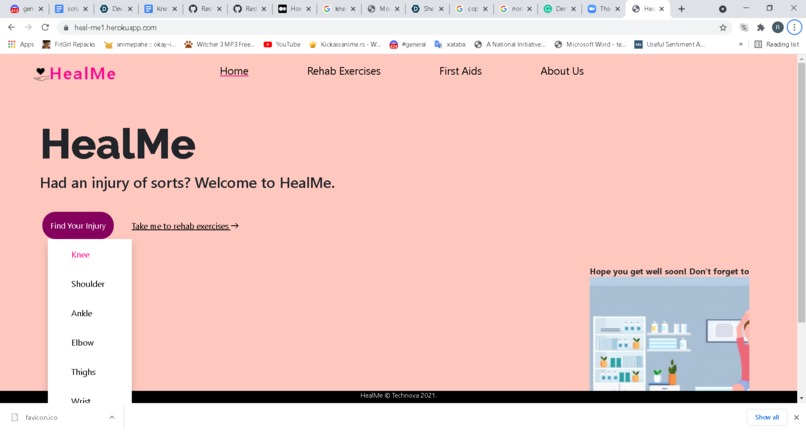This screenshot has width=806, height=432.
Task: Open the YouTube bookmark
Action: 282,45
